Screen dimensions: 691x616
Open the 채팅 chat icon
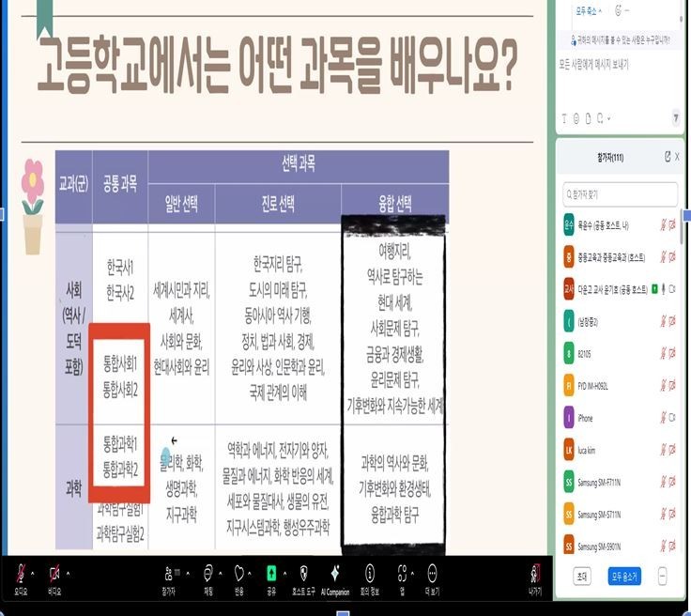click(x=208, y=573)
